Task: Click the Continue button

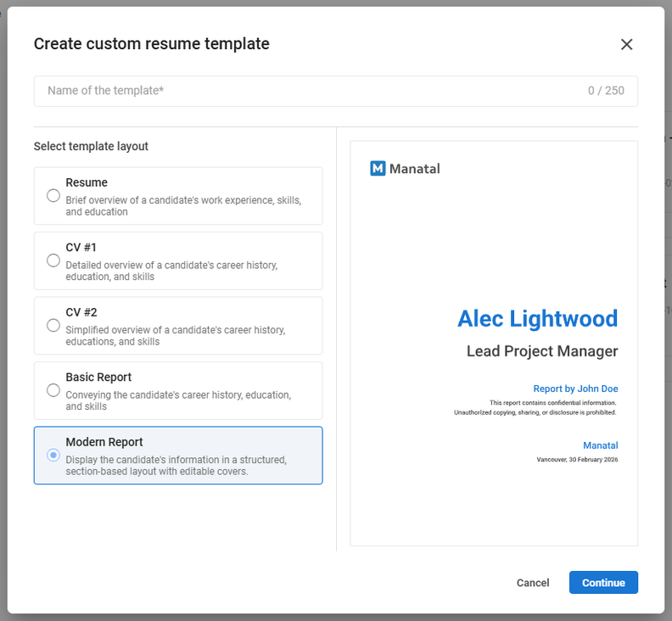Action: point(603,583)
